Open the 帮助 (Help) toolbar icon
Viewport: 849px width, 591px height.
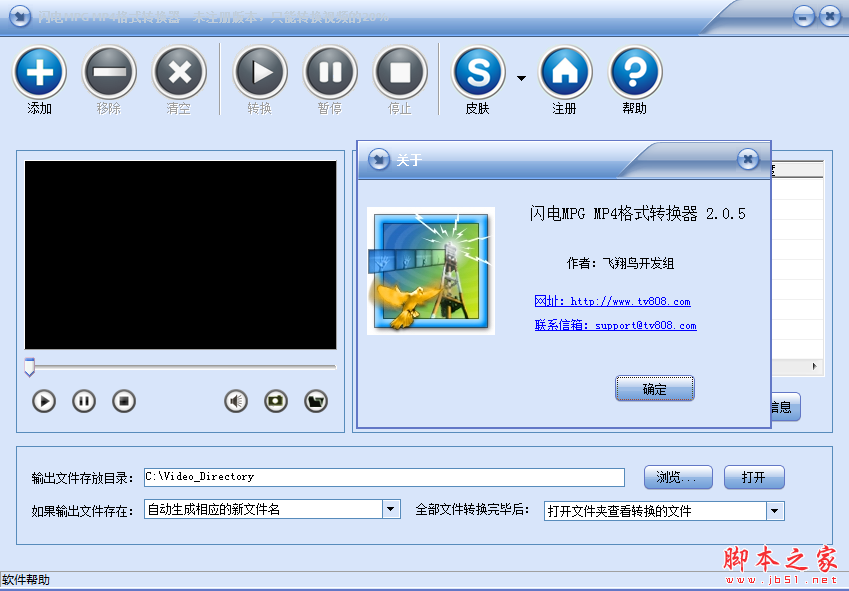[633, 72]
